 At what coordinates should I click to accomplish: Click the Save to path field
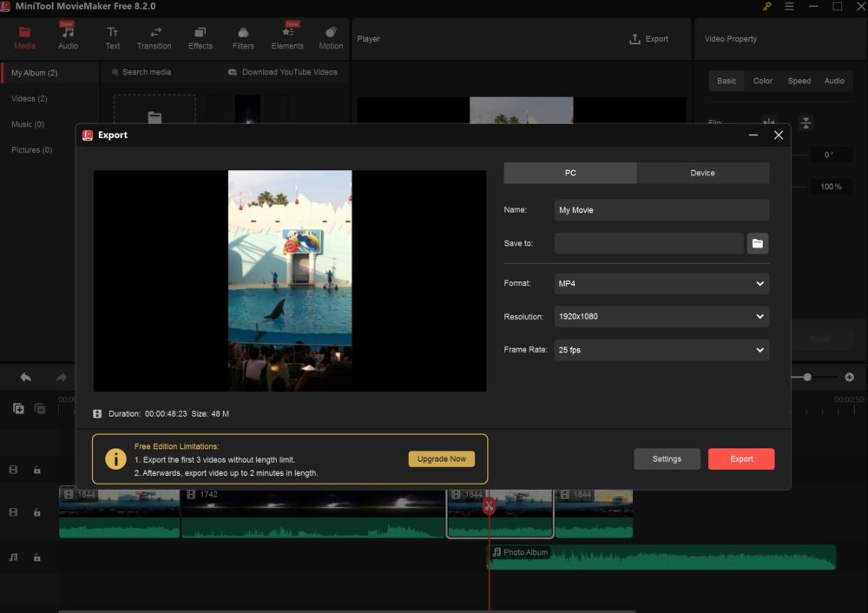pyautogui.click(x=648, y=243)
